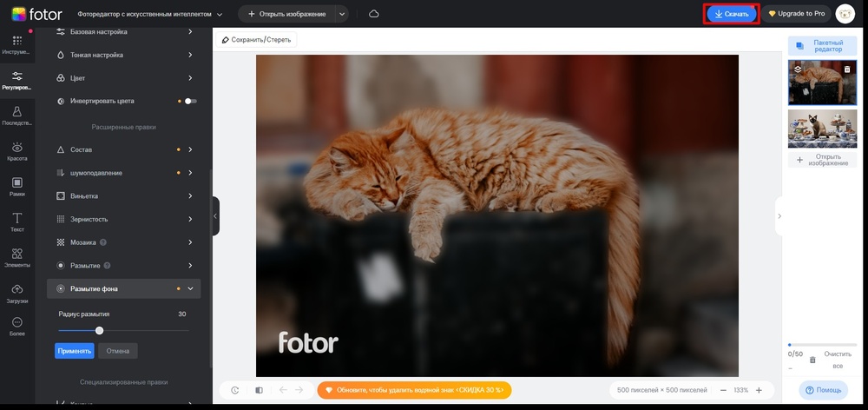This screenshot has height=410, width=868.
Task: Click the cloud storage icon in top bar
Action: (373, 14)
